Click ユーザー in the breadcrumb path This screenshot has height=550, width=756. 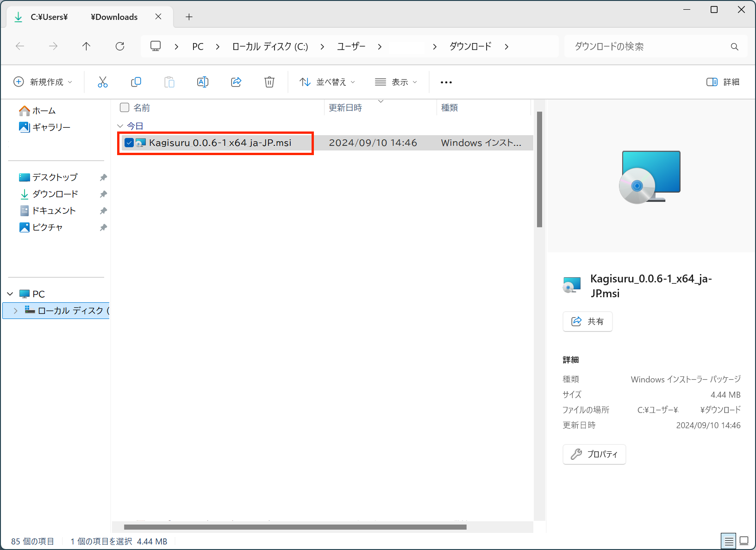click(351, 46)
